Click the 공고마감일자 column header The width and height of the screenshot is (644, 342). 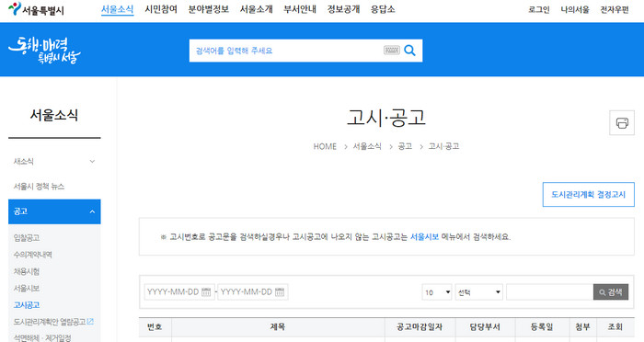[x=420, y=326]
